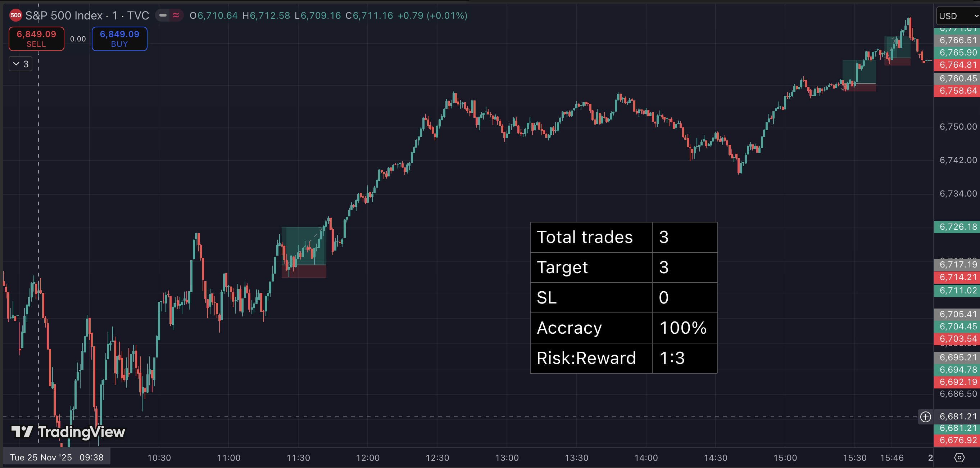Open symbol search via S&P 500 Index title
Screen dimensions: 980x468
click(64, 15)
